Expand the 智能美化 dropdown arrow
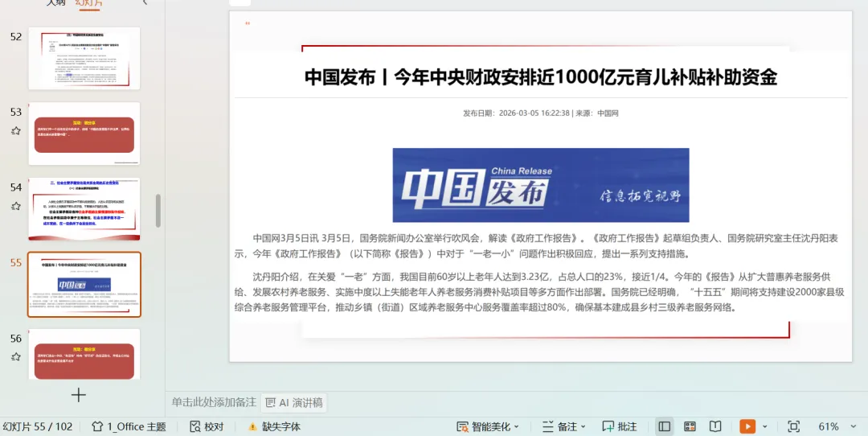 517,426
